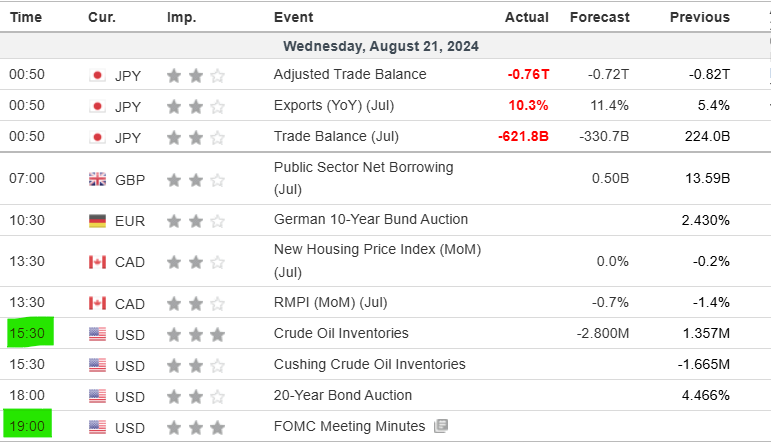Viewport: 771px width, 444px height.
Task: Open the Cushing Crude Oil Inventories event
Action: [x=369, y=365]
